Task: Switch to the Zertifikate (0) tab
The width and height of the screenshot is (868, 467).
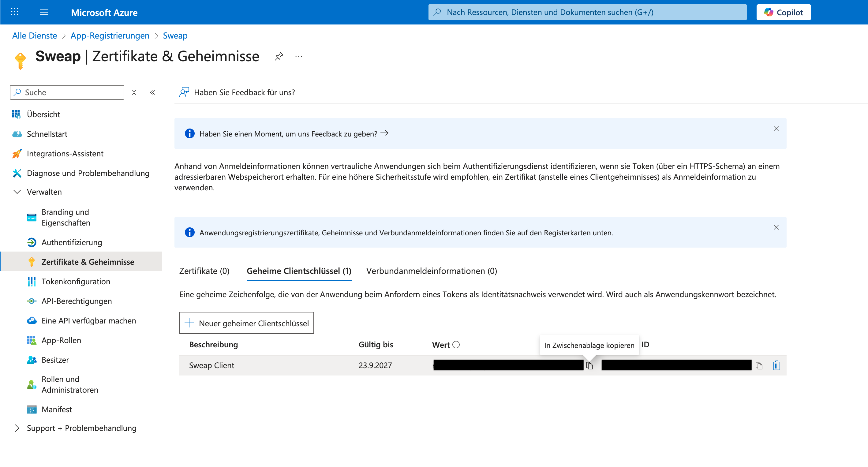Action: click(x=204, y=271)
